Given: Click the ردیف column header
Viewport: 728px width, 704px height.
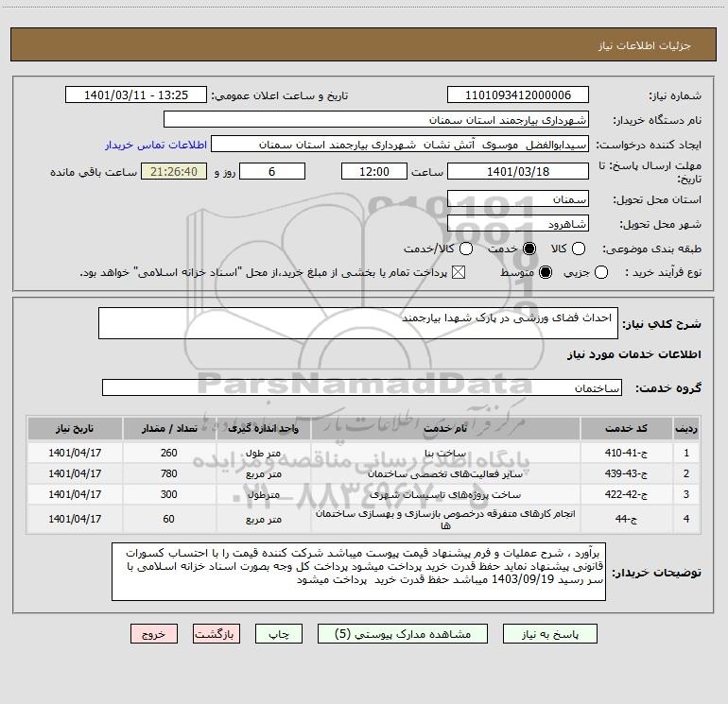Looking at the screenshot, I should (x=686, y=428).
